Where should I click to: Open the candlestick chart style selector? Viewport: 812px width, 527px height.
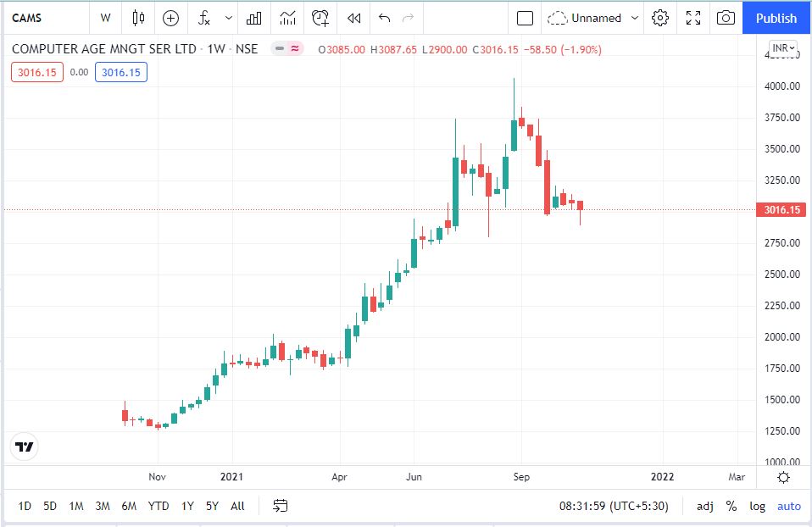coord(138,18)
